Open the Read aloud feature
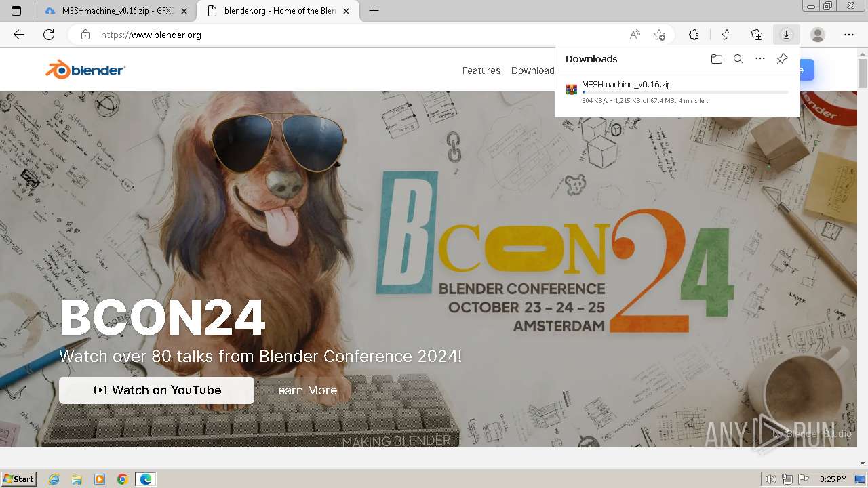This screenshot has width=868, height=488. [635, 35]
